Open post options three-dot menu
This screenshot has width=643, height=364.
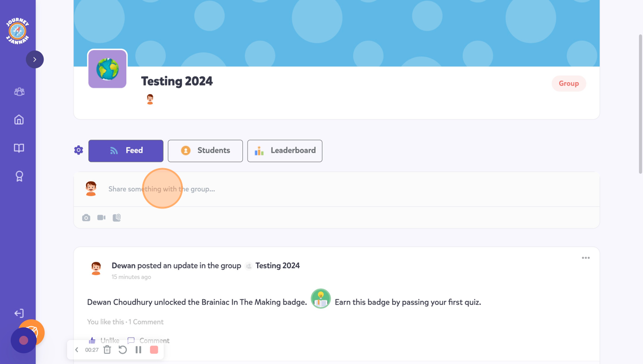click(586, 258)
